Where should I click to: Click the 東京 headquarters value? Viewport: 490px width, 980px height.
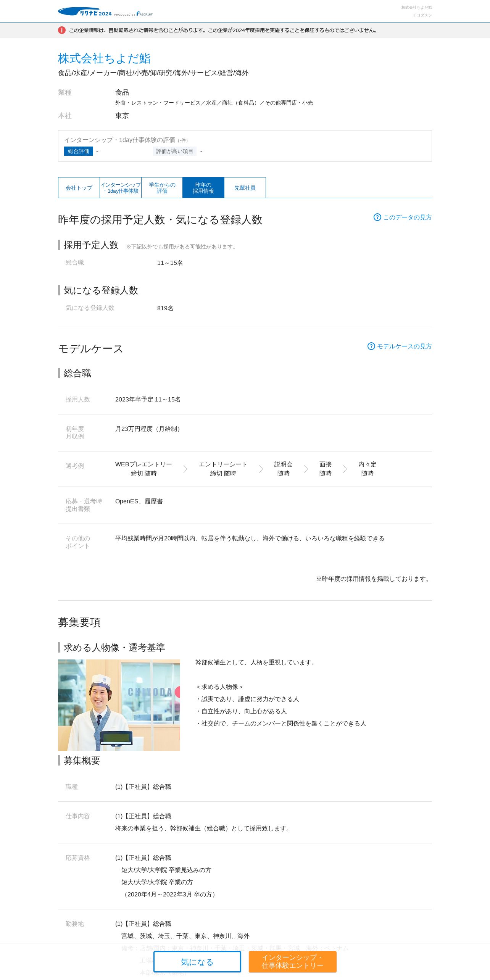[122, 116]
